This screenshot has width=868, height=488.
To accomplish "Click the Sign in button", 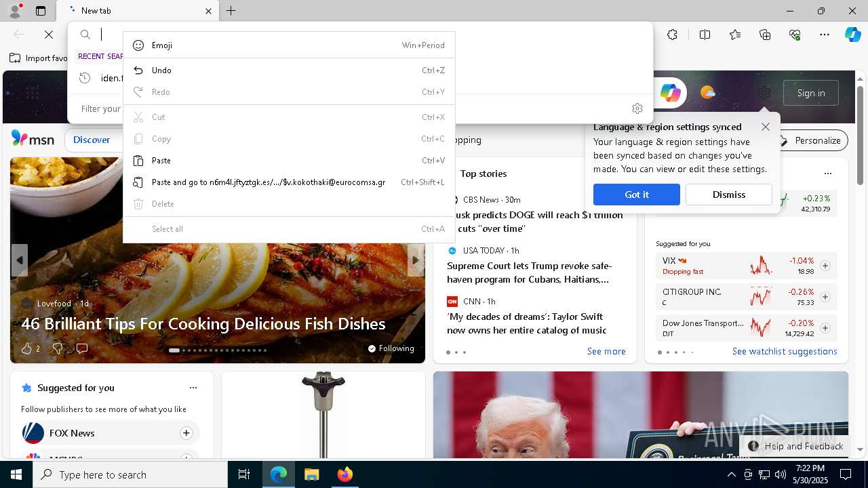I will (x=811, y=93).
